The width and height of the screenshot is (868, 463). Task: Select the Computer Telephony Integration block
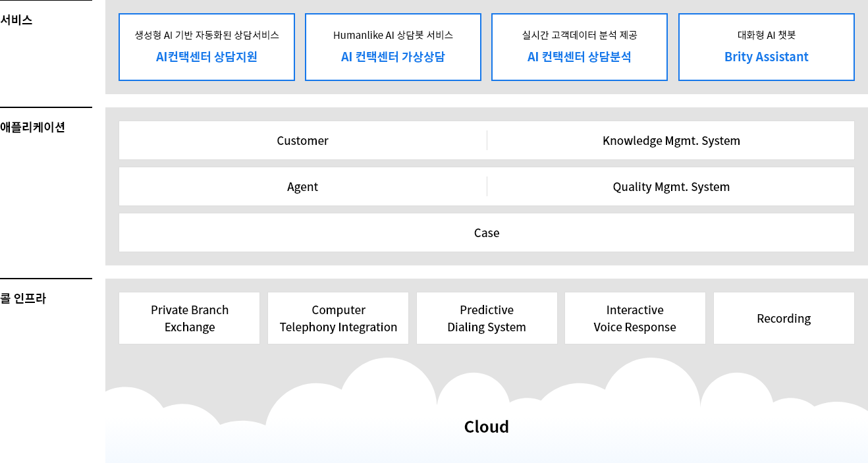pyautogui.click(x=338, y=318)
